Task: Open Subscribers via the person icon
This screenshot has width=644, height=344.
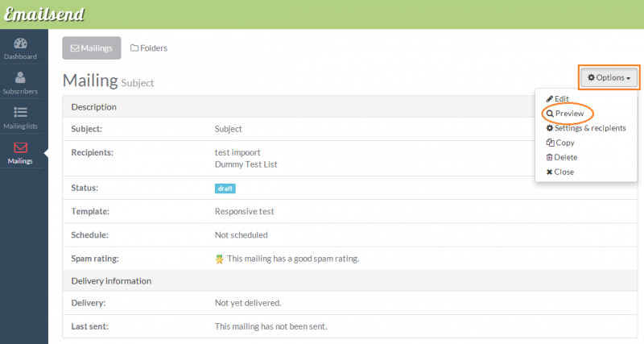Action: 20,78
